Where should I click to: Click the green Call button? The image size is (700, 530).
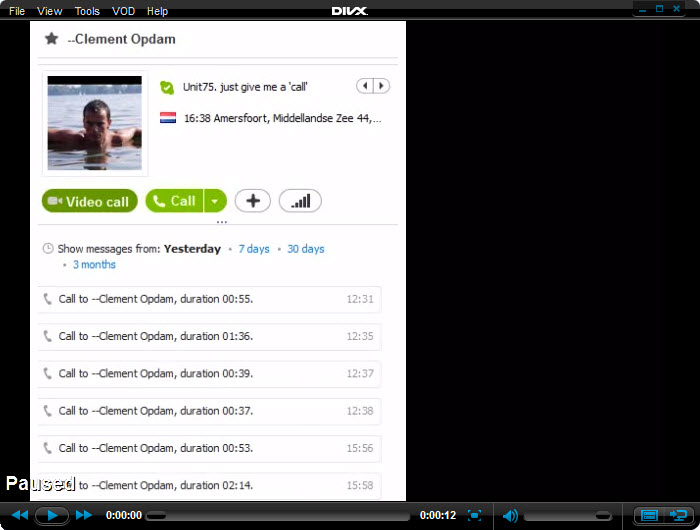pyautogui.click(x=175, y=201)
